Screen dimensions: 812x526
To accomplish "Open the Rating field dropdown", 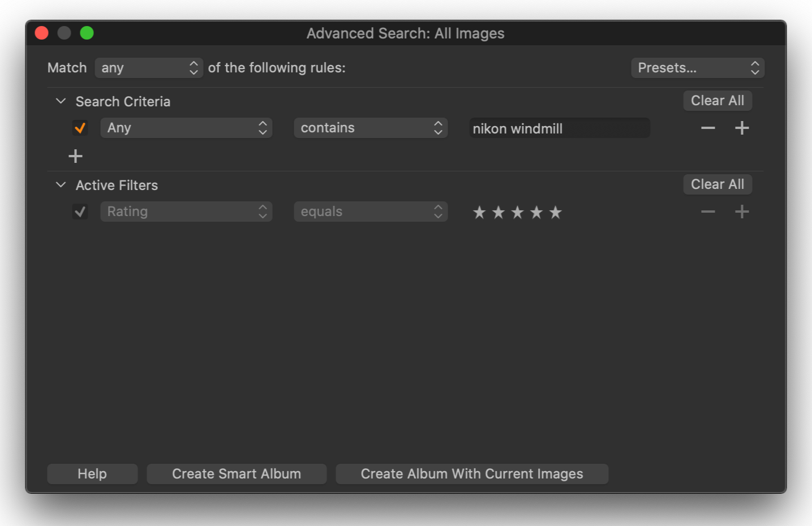I will 186,212.
